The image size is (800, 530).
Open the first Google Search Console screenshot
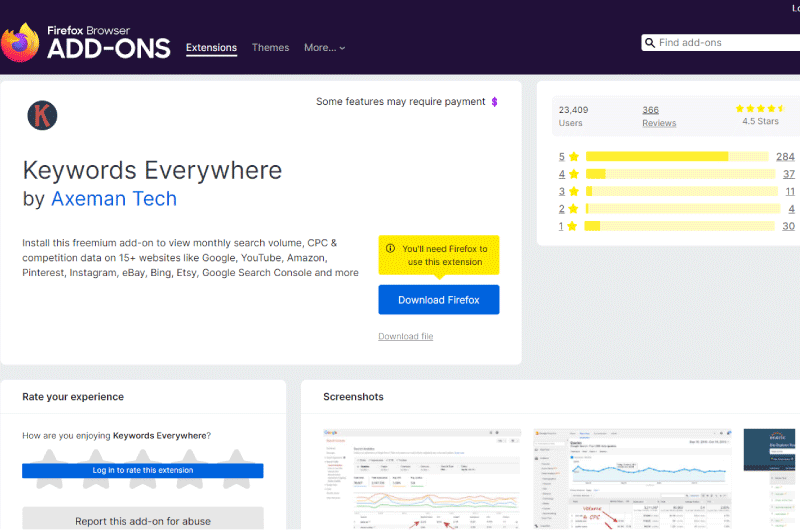point(422,479)
